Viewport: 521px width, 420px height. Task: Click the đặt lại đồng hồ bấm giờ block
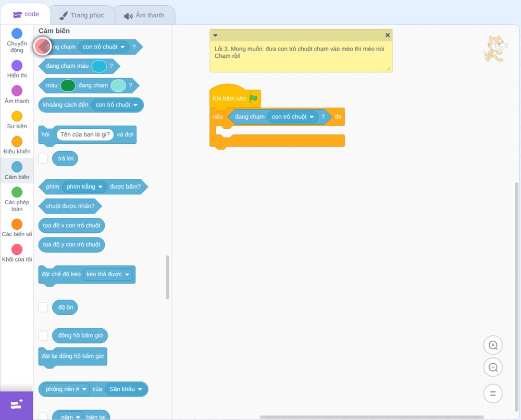pyautogui.click(x=73, y=356)
